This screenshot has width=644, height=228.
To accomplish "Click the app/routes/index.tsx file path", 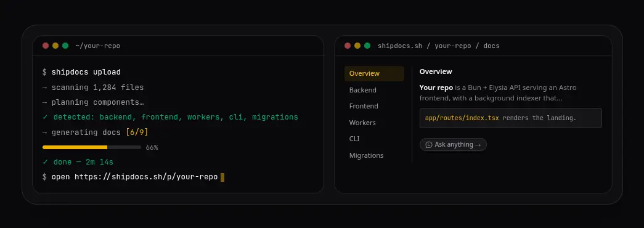I will click(462, 118).
